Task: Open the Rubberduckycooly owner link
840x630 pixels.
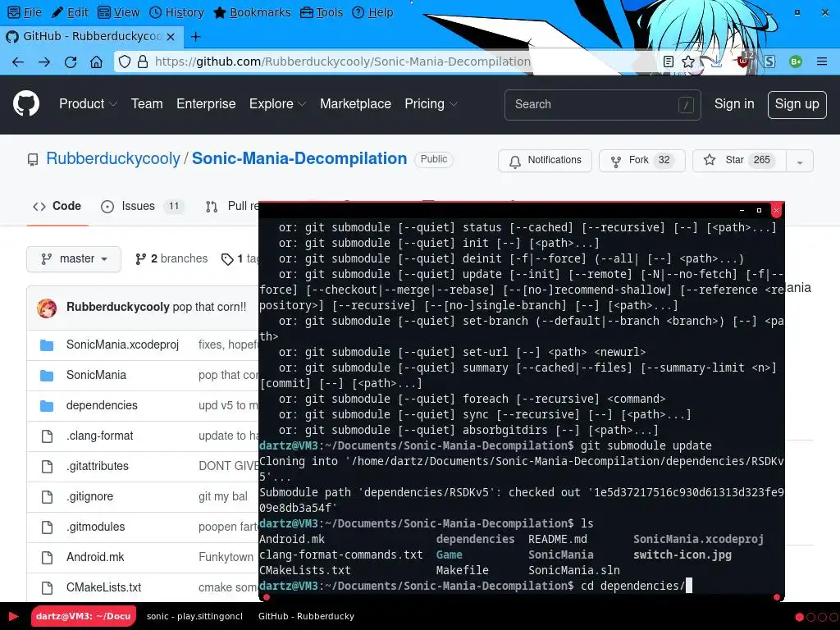Action: pyautogui.click(x=113, y=158)
